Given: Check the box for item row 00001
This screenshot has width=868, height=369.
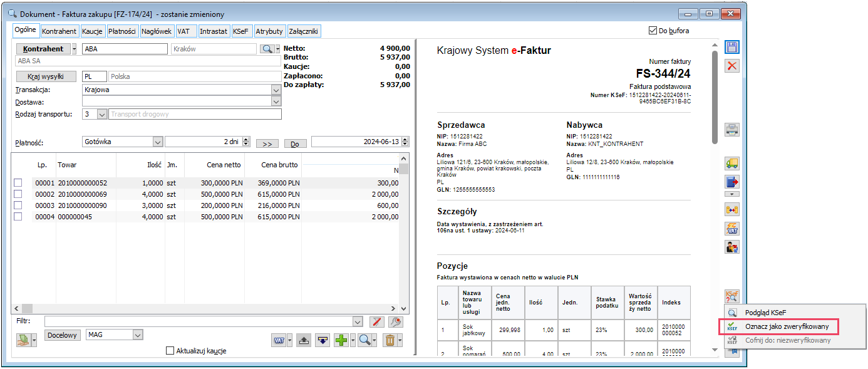Looking at the screenshot, I should click(x=18, y=183).
